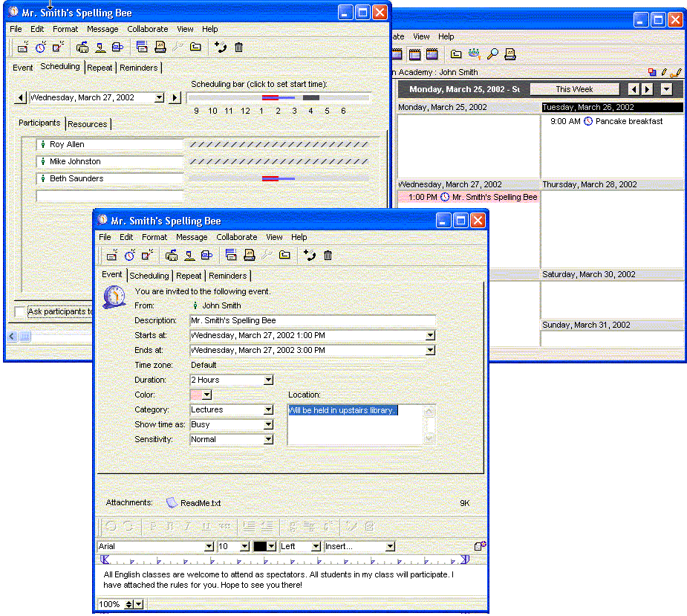Tick the 'Ask participants' checkbox

(20, 311)
